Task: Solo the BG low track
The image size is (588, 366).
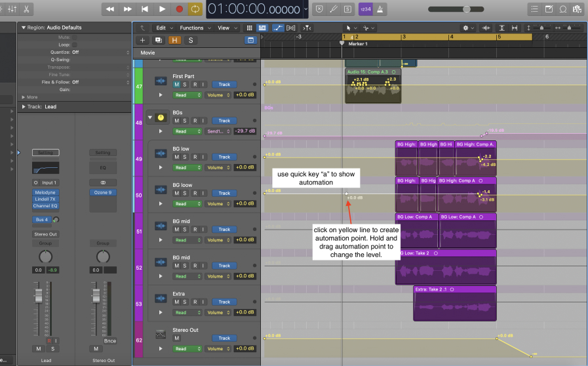Action: tap(186, 157)
